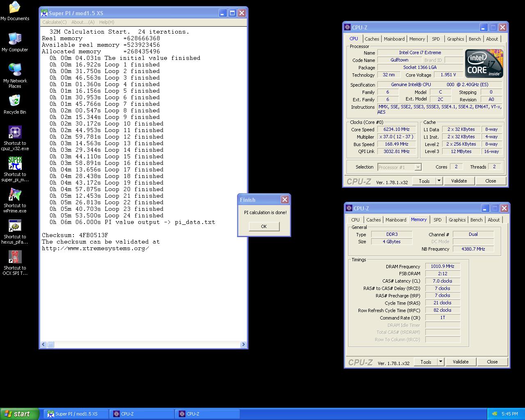The height and width of the screenshot is (420, 525).
Task: Confirm OK in the Finish dialog
Action: pos(264,226)
